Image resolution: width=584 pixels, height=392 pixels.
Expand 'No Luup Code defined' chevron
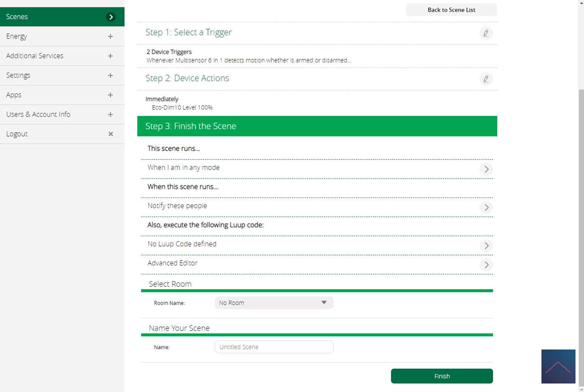click(x=486, y=246)
